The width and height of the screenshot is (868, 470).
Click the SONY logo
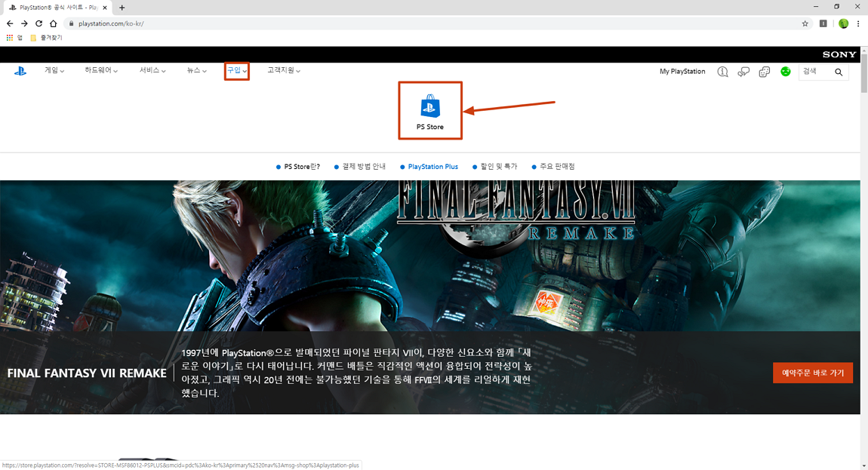pyautogui.click(x=839, y=54)
